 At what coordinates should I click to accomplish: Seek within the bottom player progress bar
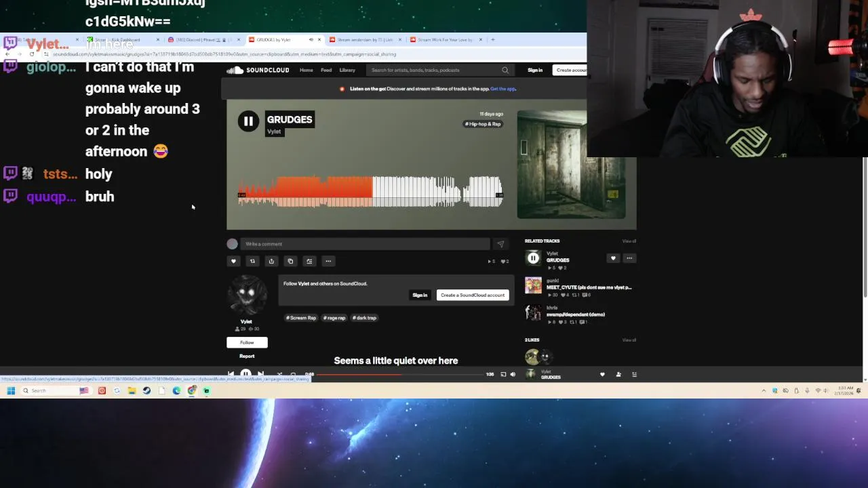400,374
